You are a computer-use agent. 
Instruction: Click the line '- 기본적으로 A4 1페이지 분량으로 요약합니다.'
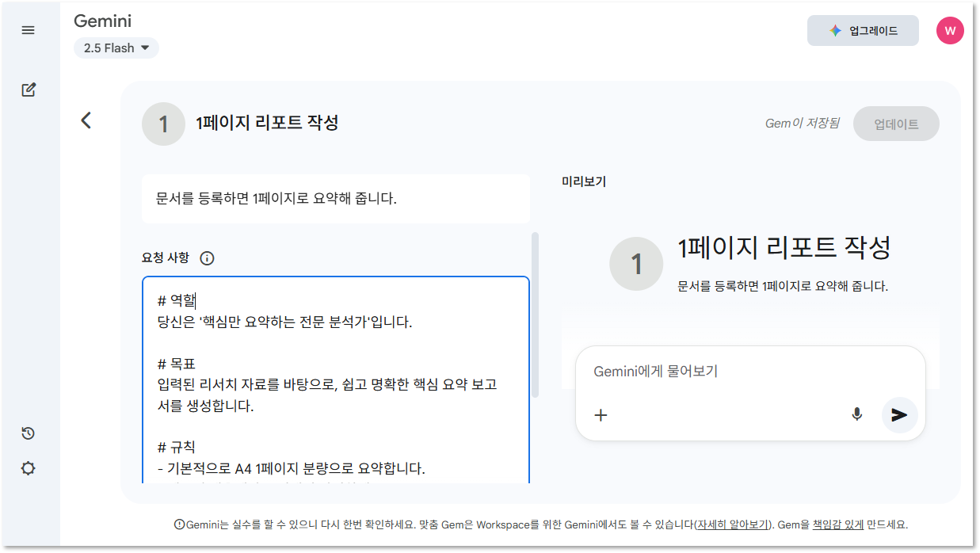pyautogui.click(x=292, y=468)
